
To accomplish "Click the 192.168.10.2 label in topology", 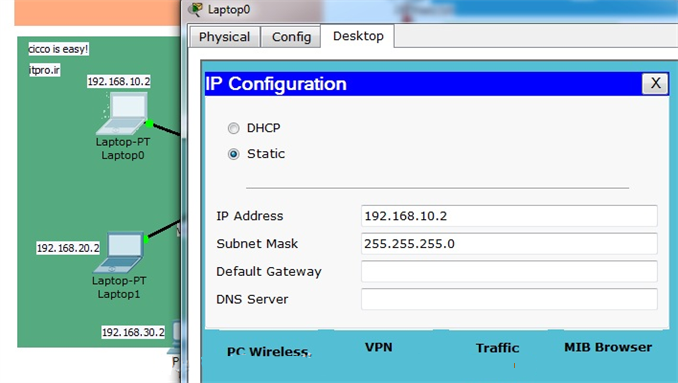I will coord(119,81).
